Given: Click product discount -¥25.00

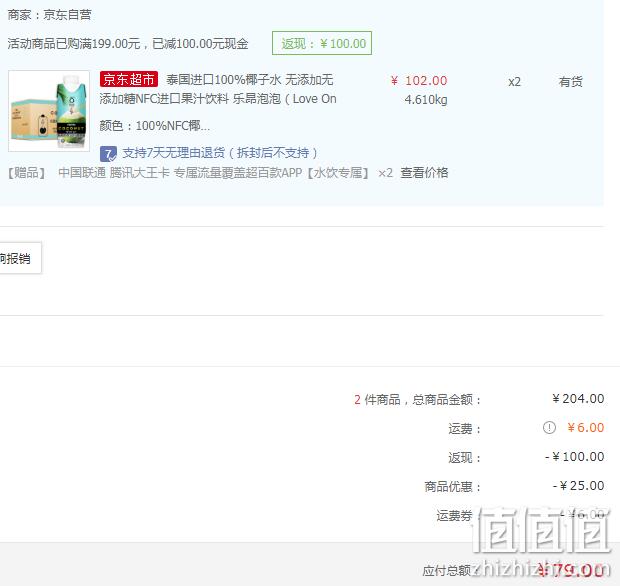Looking at the screenshot, I should pyautogui.click(x=578, y=486).
